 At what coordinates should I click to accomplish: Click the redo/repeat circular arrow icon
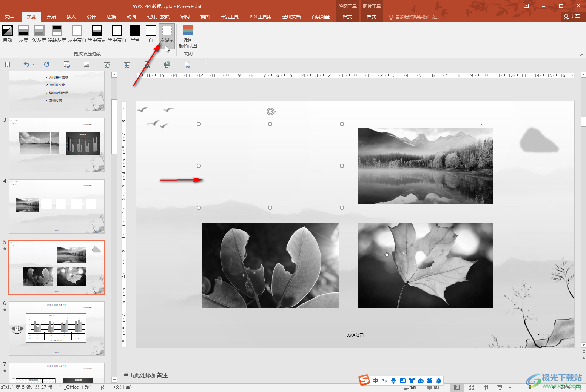46,65
